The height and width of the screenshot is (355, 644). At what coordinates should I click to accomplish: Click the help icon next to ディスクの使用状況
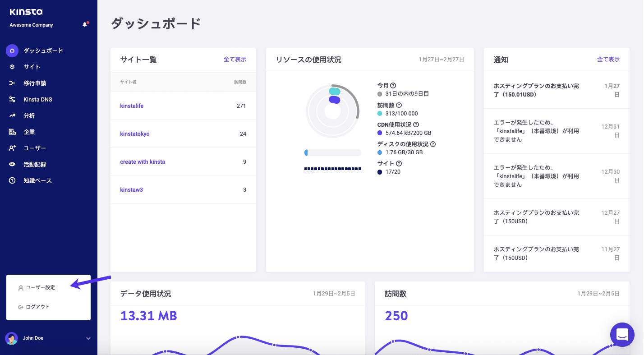[x=433, y=144]
